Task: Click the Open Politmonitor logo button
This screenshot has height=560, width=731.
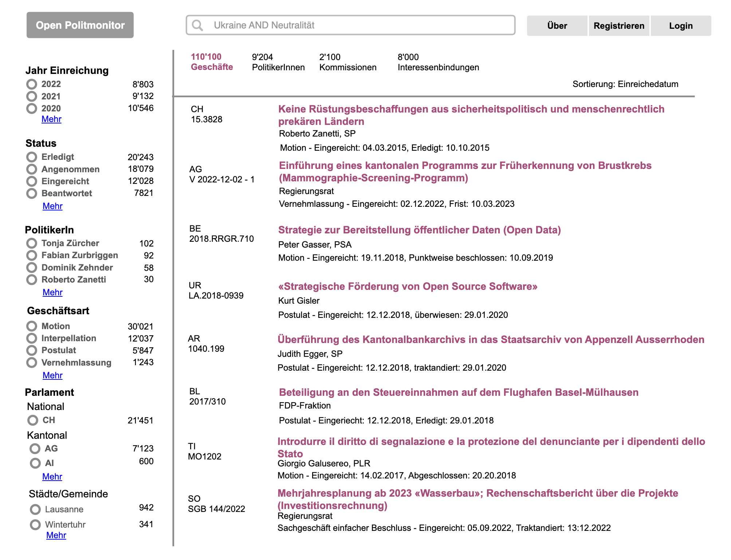Action: pos(80,25)
